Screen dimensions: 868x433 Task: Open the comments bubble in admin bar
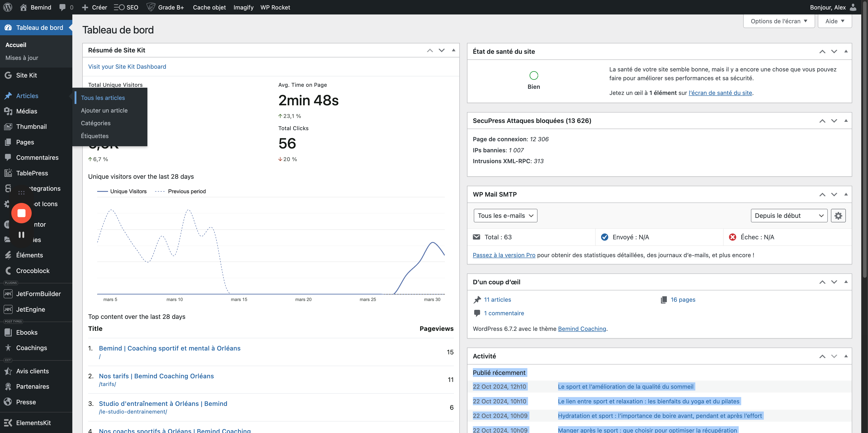(x=62, y=7)
